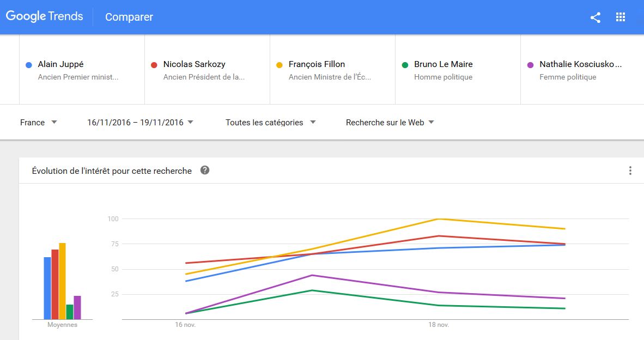The height and width of the screenshot is (340, 644).
Task: Click the purple dot beside Nathalie Kosciusko
Action: point(530,65)
